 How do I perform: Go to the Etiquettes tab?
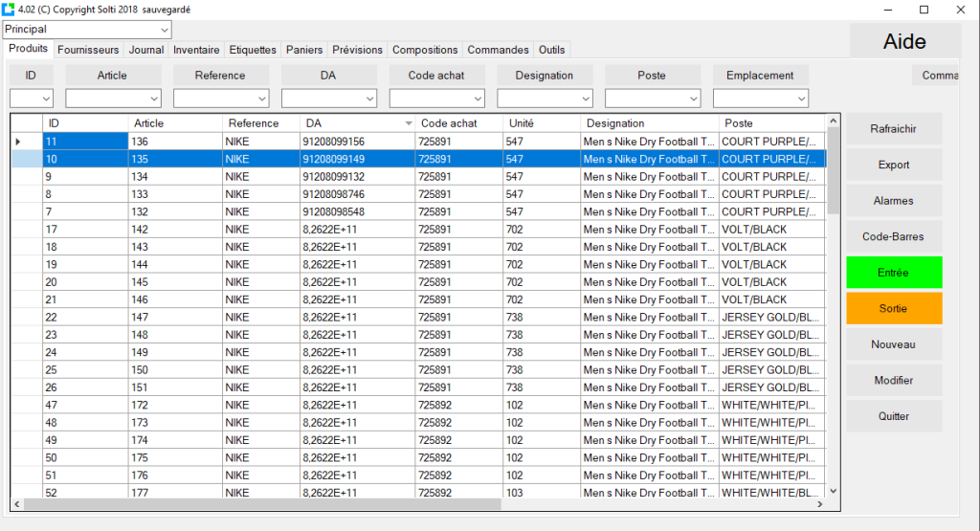(253, 50)
